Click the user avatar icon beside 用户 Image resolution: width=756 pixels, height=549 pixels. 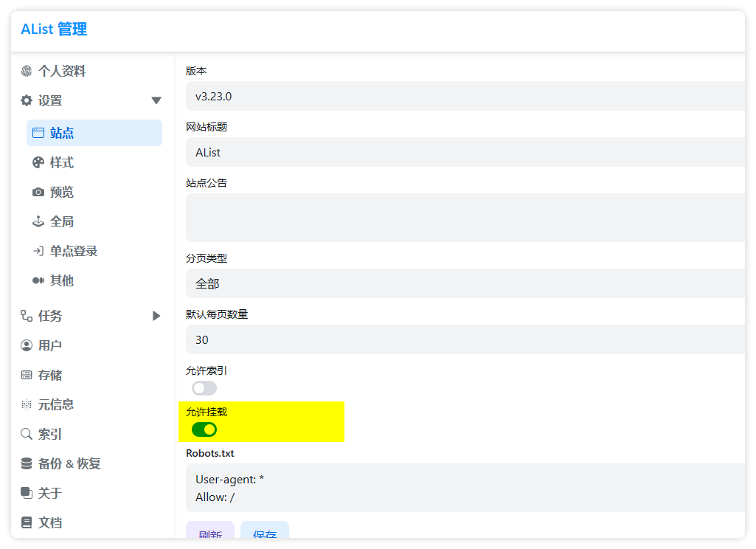(x=27, y=345)
